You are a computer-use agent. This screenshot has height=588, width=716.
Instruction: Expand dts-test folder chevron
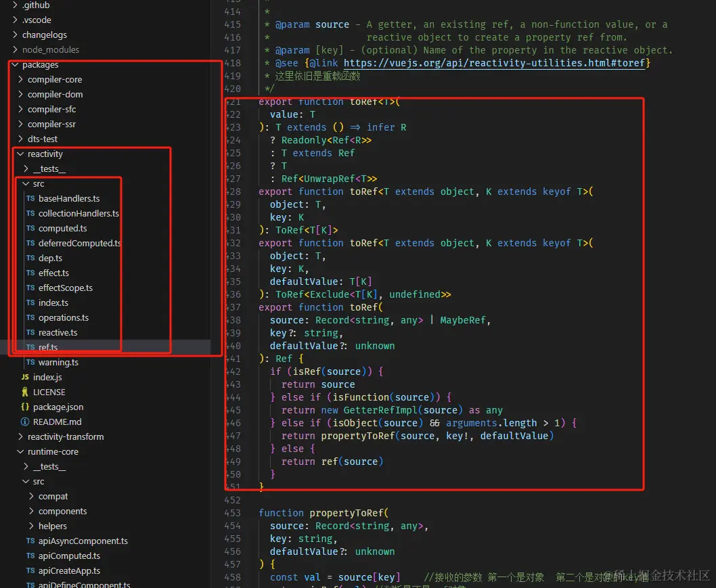click(x=20, y=139)
